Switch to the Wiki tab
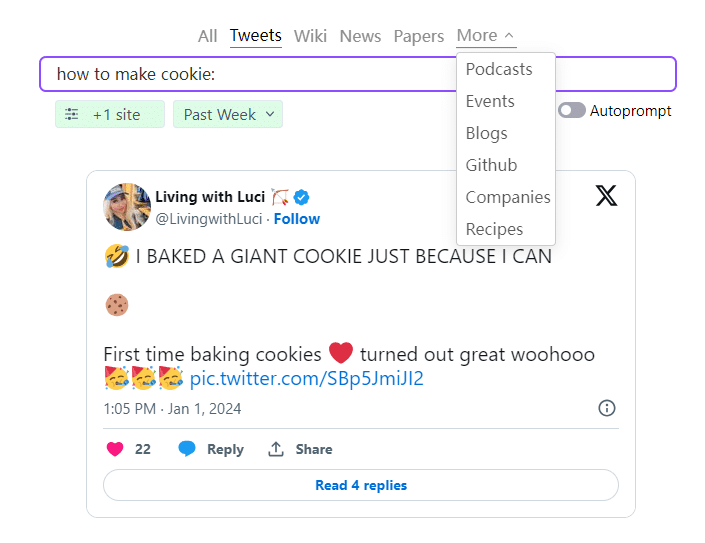 pyautogui.click(x=310, y=36)
